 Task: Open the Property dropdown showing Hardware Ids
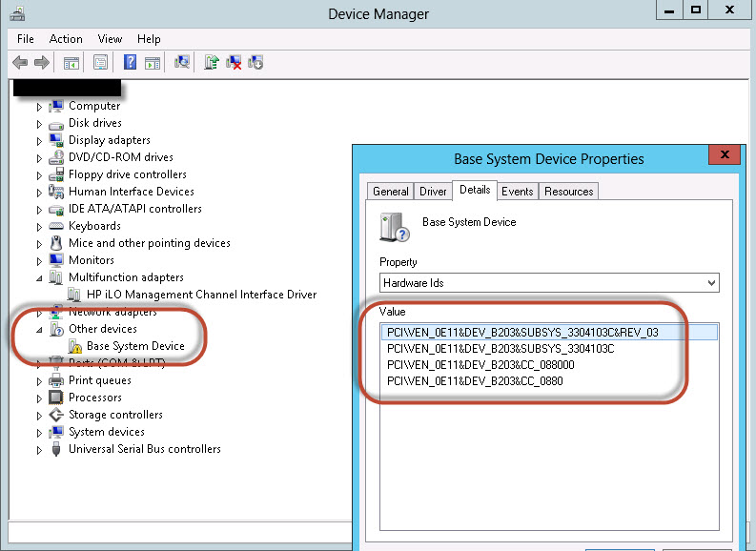coord(549,283)
